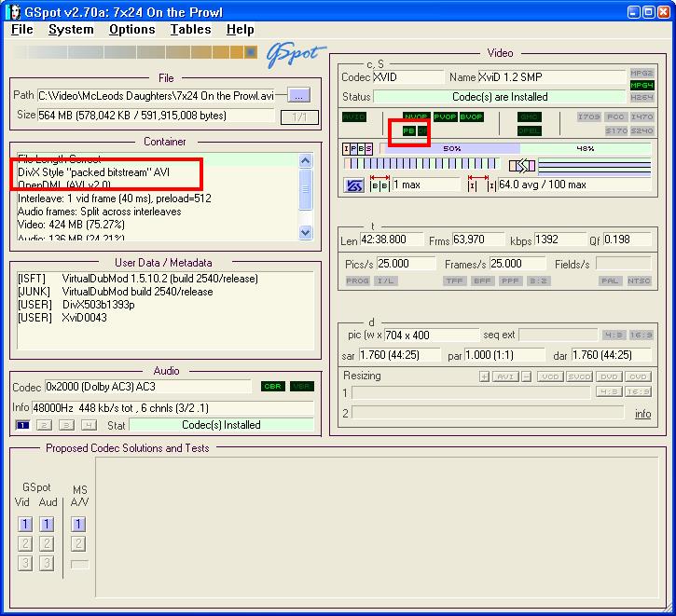Click the B-B max consecutive frames icon
Viewport: 676px width, 616px height.
(379, 185)
